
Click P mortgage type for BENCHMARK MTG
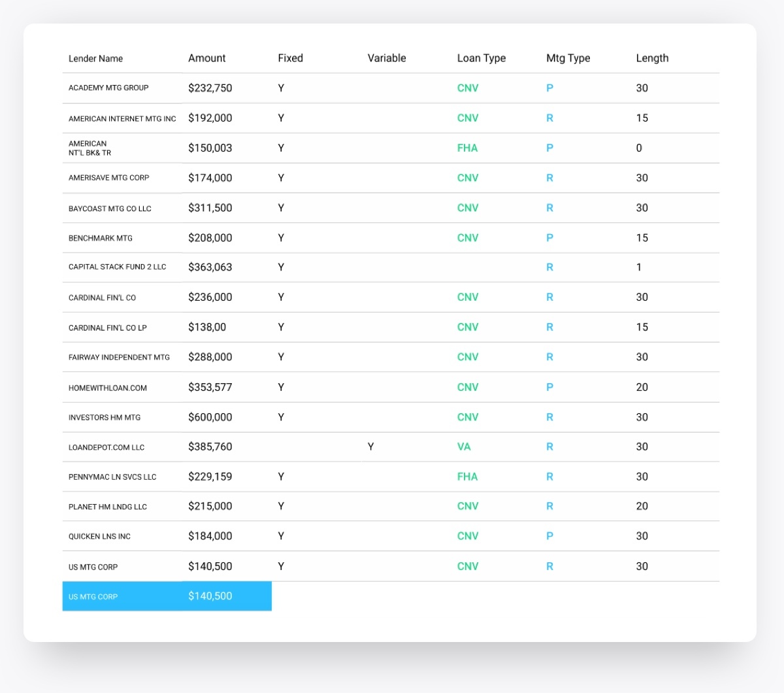click(x=549, y=238)
